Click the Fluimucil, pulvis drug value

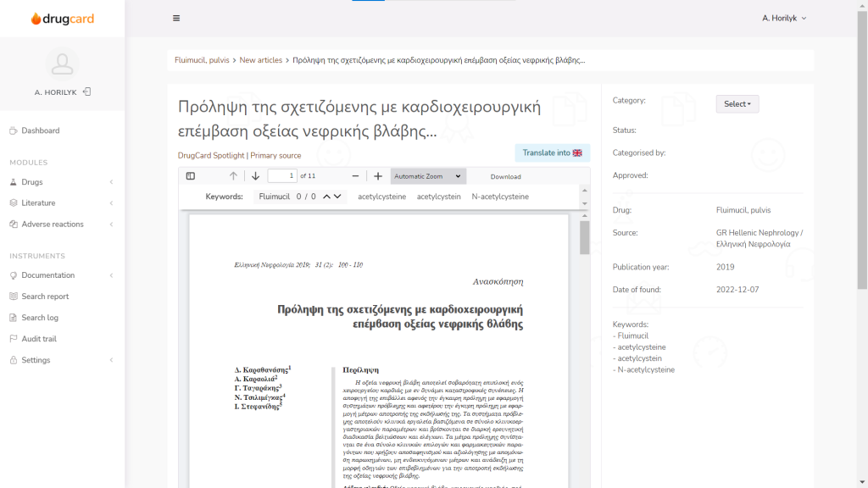(x=743, y=210)
